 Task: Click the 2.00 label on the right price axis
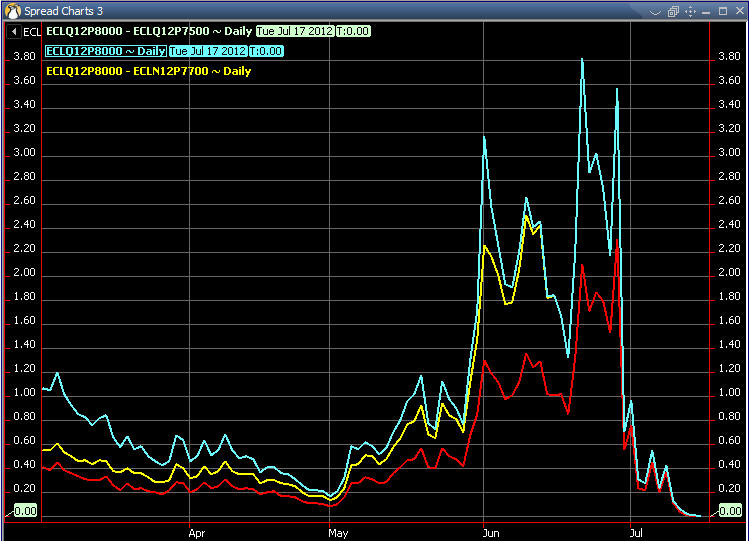[x=729, y=272]
